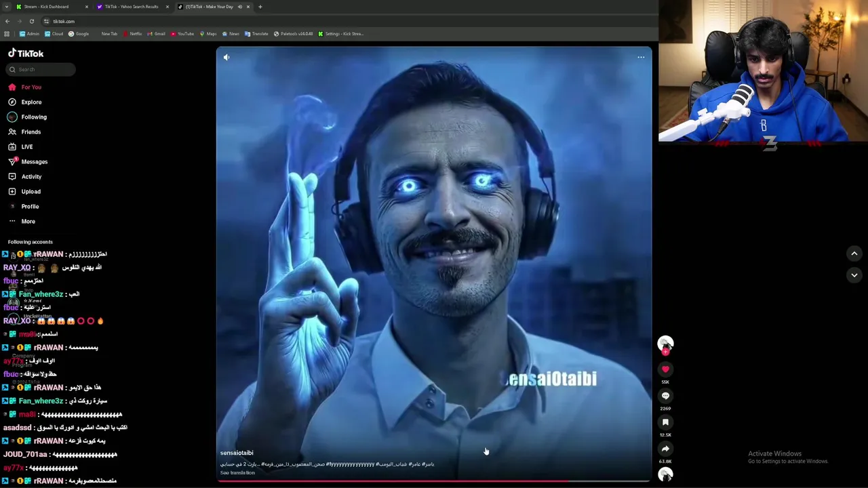Screen dimensions: 868x488
Task: Open the News bookmark
Action: pyautogui.click(x=231, y=34)
